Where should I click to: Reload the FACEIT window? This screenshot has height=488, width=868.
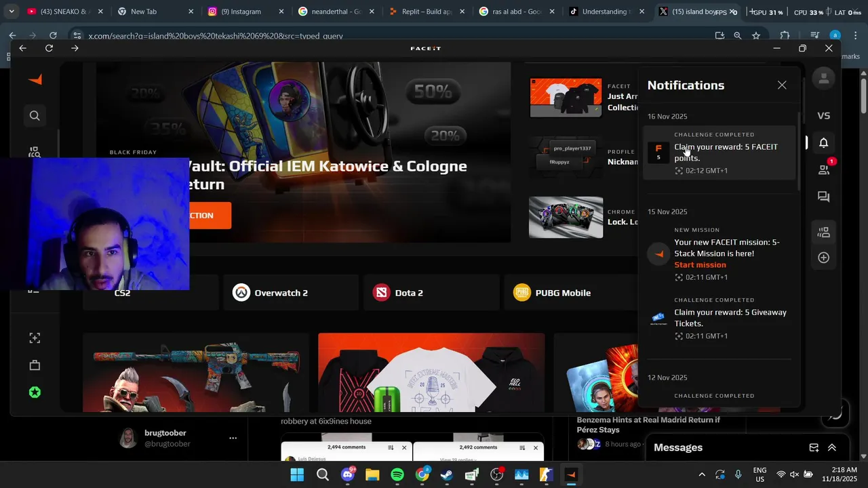pos(49,48)
